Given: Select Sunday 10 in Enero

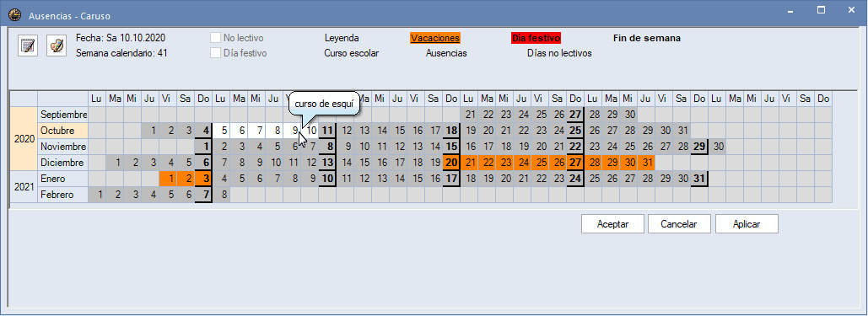Looking at the screenshot, I should pyautogui.click(x=327, y=179).
